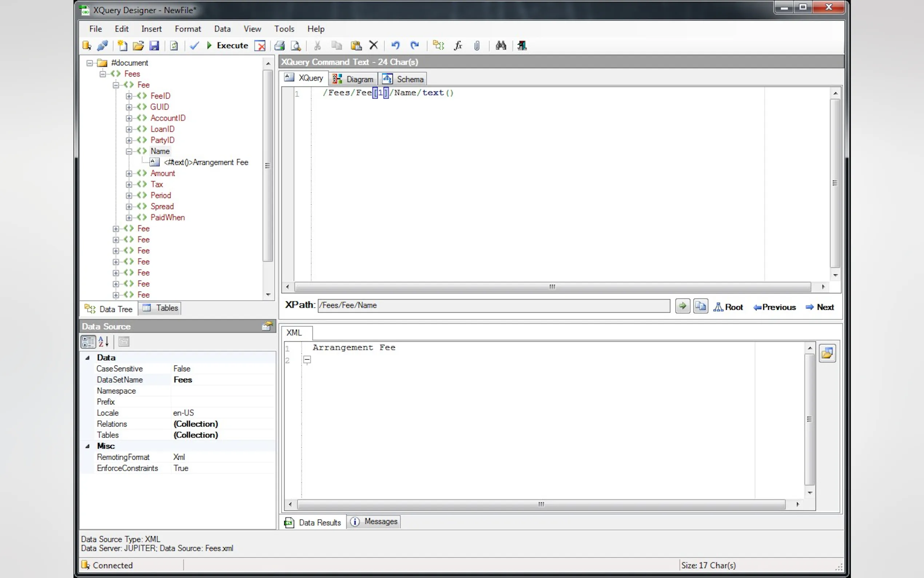Click the disconnect plug icon
This screenshot has width=924, height=578.
(102, 45)
